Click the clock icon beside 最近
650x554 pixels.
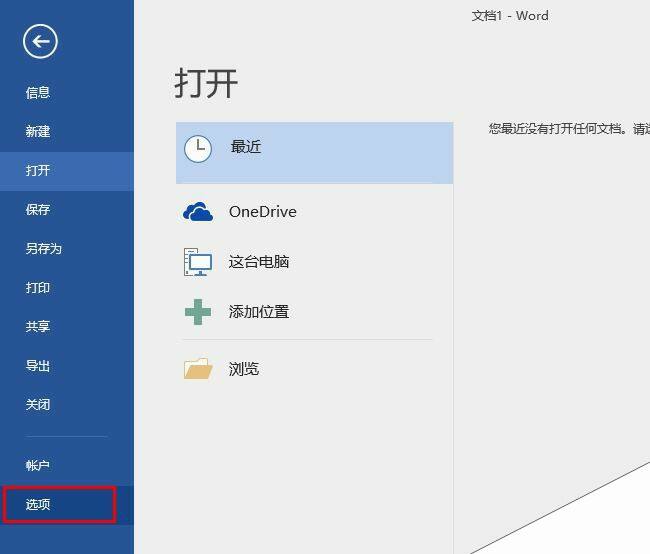198,148
